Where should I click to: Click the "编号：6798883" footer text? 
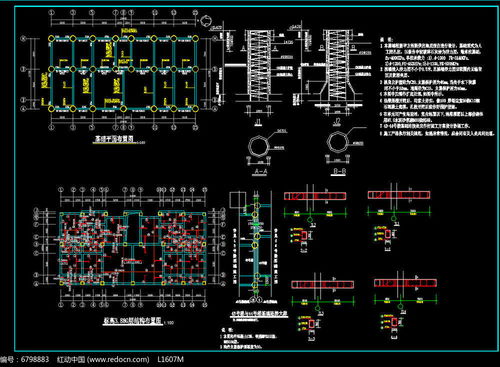pos(24,360)
